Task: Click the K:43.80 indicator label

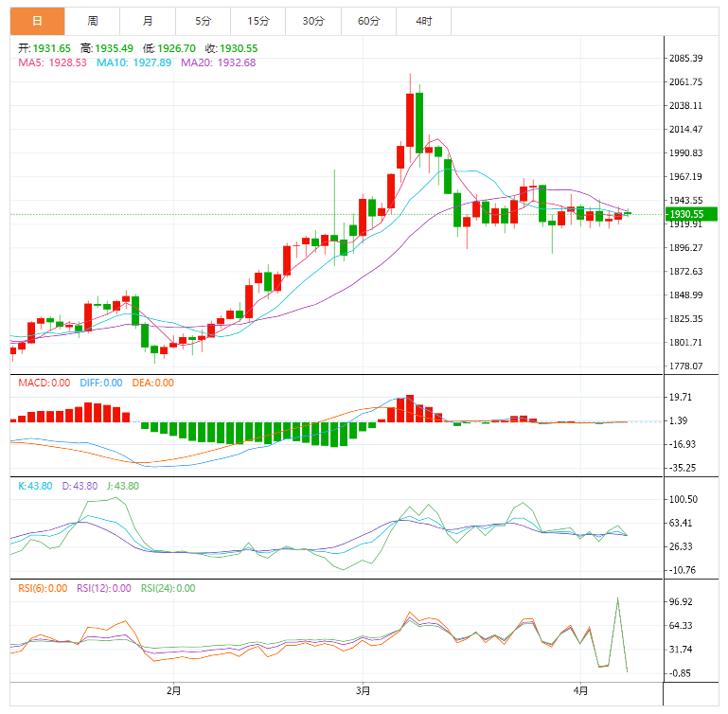Action: pyautogui.click(x=35, y=486)
